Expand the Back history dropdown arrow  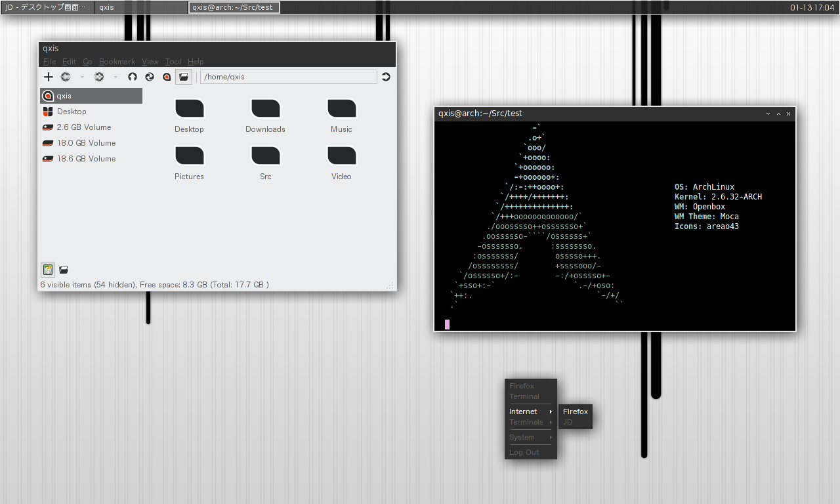[82, 77]
